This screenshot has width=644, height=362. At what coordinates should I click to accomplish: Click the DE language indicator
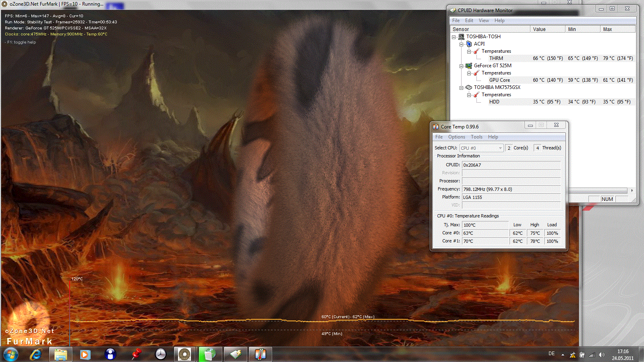tap(551, 354)
